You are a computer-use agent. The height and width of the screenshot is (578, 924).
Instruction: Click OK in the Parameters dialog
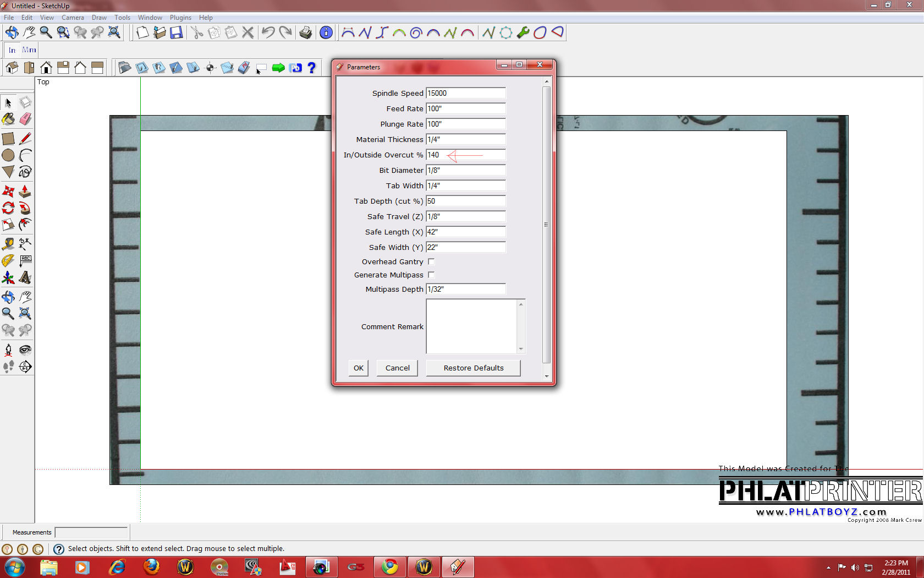click(359, 368)
